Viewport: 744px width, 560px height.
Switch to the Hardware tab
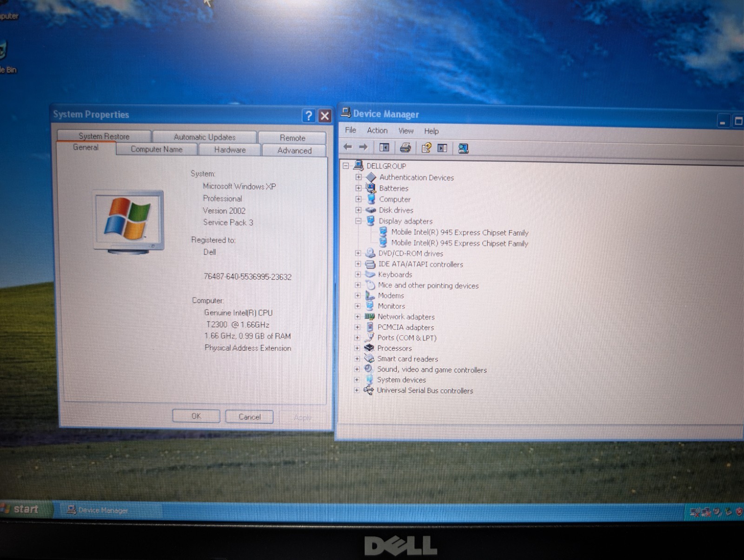(x=230, y=150)
